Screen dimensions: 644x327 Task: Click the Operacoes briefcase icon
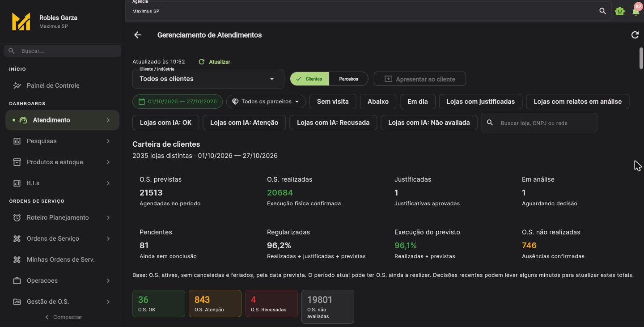tap(17, 280)
